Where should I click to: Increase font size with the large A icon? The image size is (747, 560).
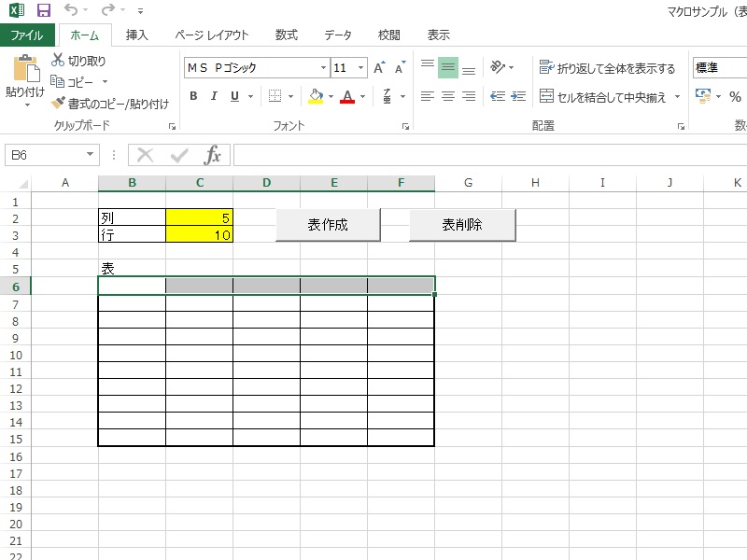point(379,68)
